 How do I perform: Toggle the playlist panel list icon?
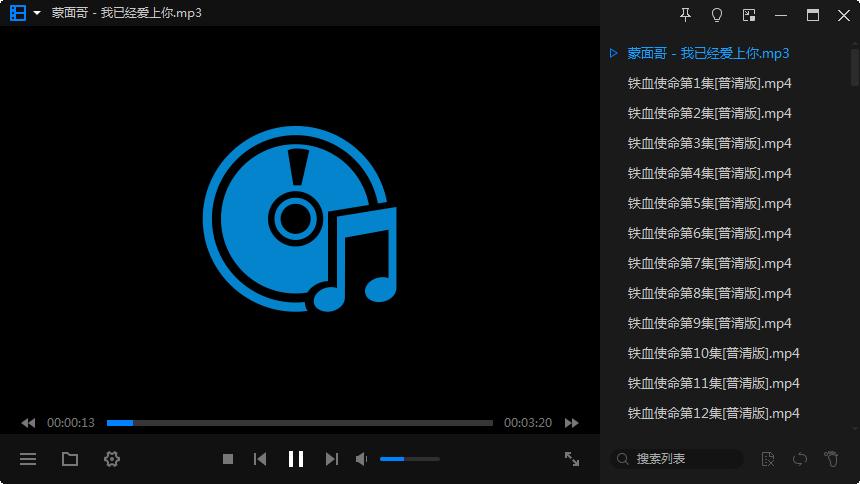click(x=28, y=459)
